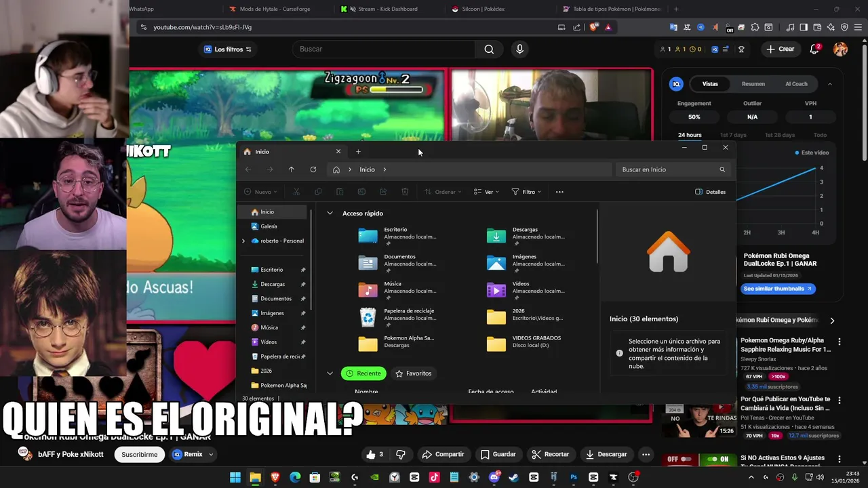Click the home icon in Explorer address bar

tap(336, 169)
